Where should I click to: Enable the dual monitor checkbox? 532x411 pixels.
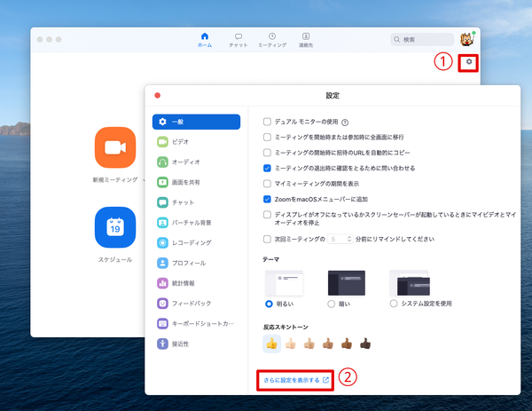(268, 123)
